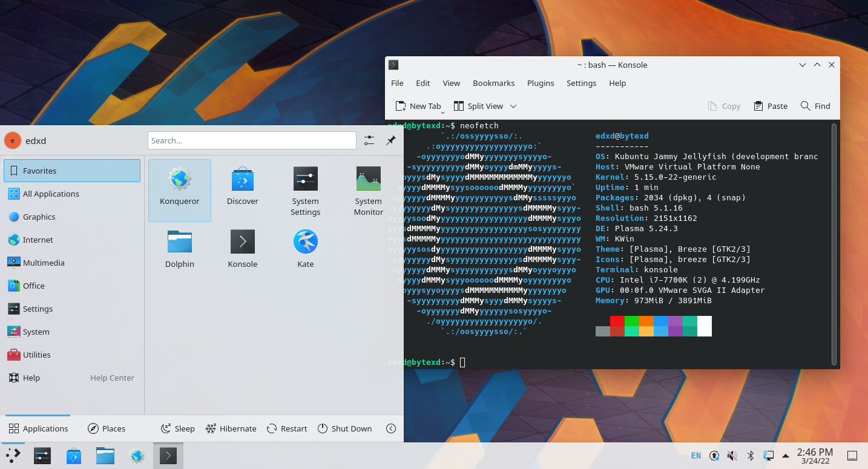Open System Settings in Favorites grid
Image resolution: width=868 pixels, height=469 pixels.
[x=306, y=190]
